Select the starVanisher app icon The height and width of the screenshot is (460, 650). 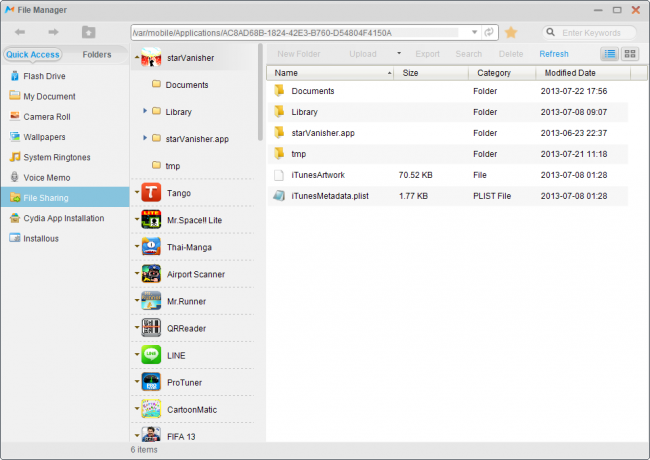[x=151, y=57]
